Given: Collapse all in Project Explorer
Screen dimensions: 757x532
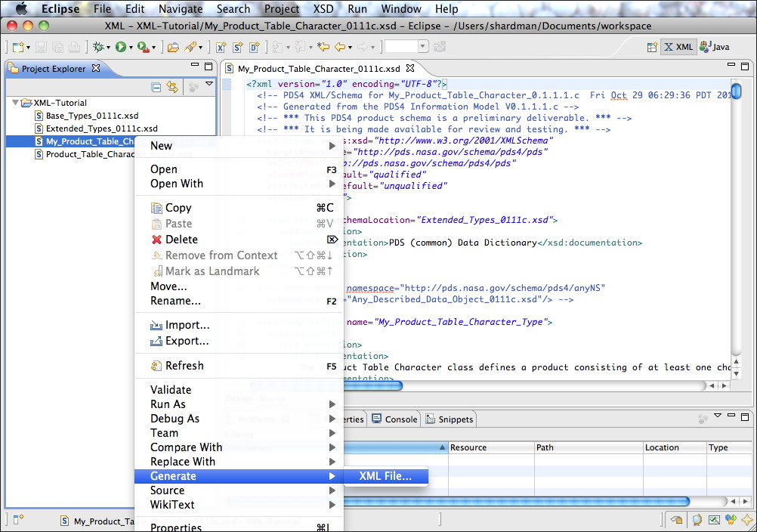Looking at the screenshot, I should [156, 88].
